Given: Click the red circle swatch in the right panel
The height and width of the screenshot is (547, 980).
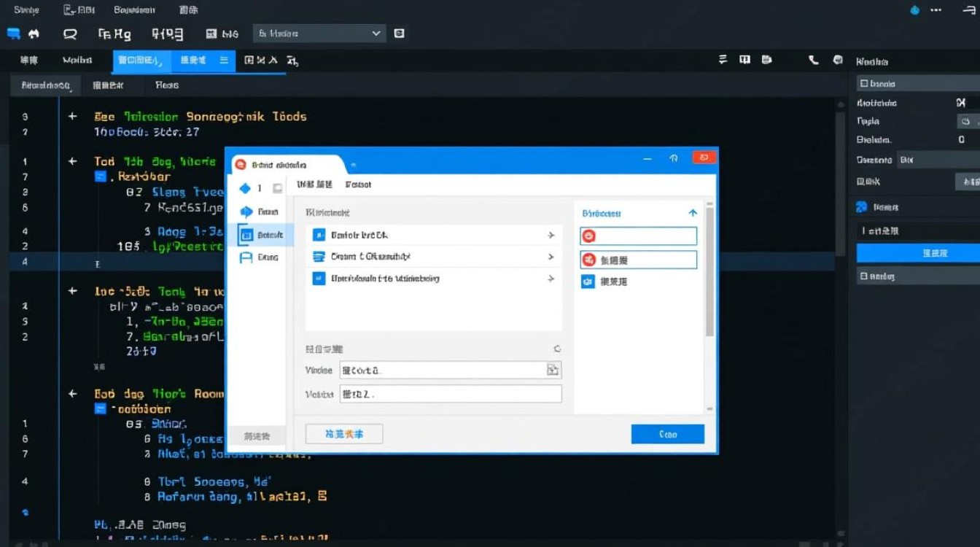Looking at the screenshot, I should tap(589, 260).
